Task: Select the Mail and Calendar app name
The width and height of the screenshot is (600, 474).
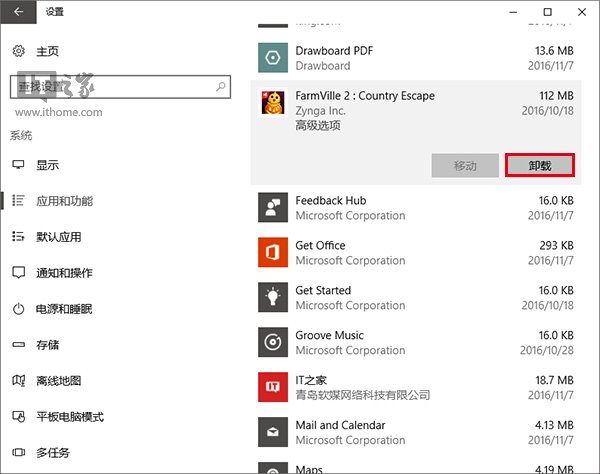Action: click(340, 425)
